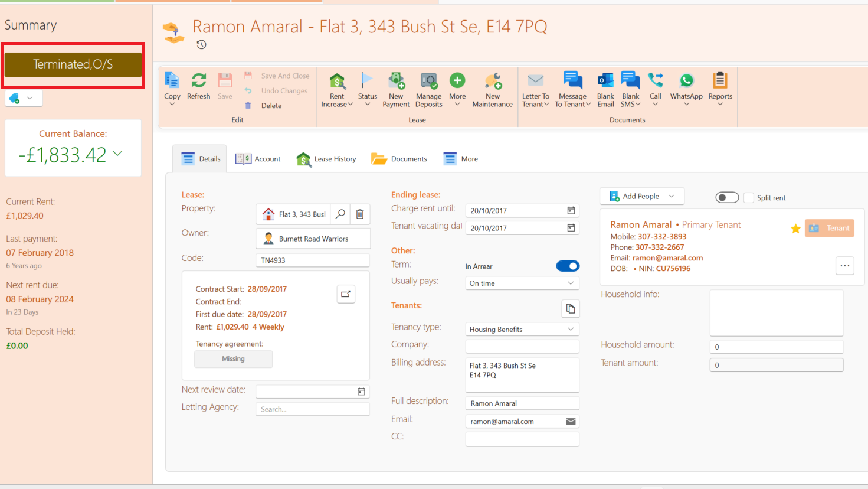
Task: Open the ramon@amaral.com email link
Action: coord(667,258)
